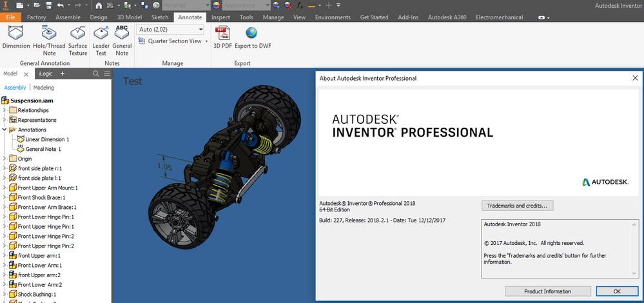Open the Quarter Section View dropdown arrow

point(206,41)
